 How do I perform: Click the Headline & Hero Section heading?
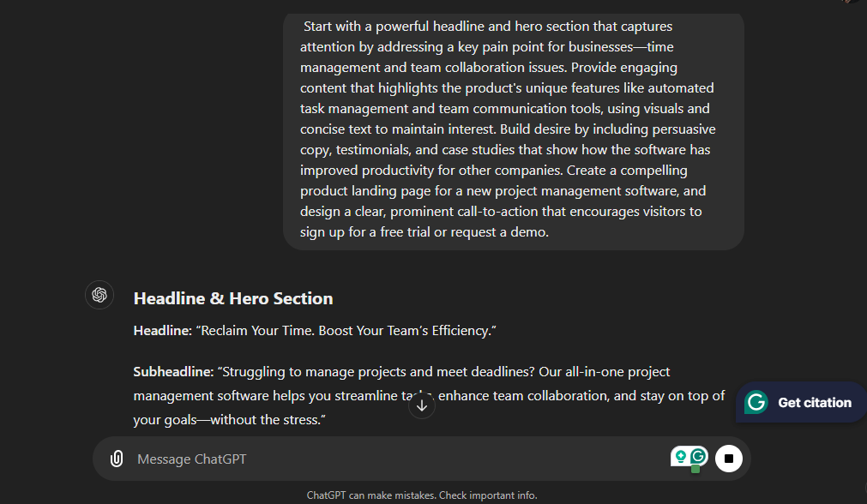point(233,298)
